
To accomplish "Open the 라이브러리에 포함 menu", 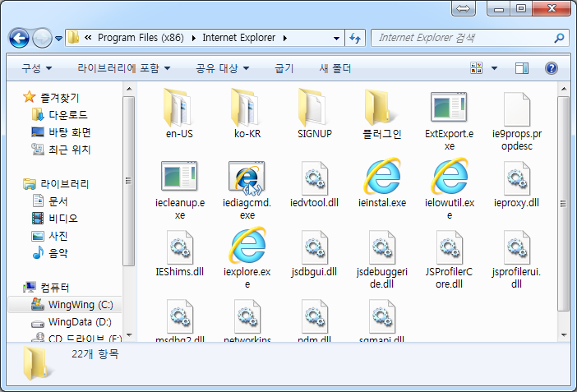I will pos(123,68).
